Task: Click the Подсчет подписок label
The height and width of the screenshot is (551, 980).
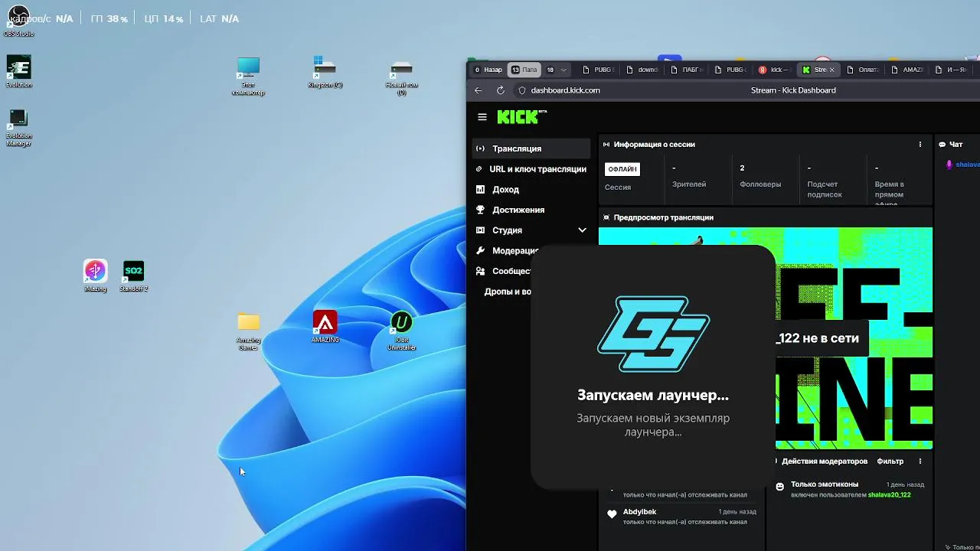Action: (825, 189)
